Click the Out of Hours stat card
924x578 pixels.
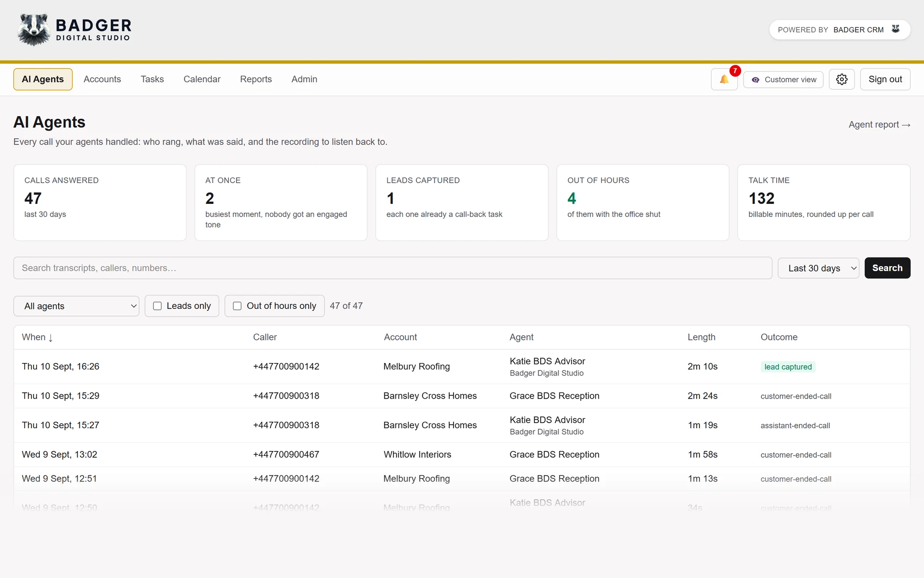(643, 203)
